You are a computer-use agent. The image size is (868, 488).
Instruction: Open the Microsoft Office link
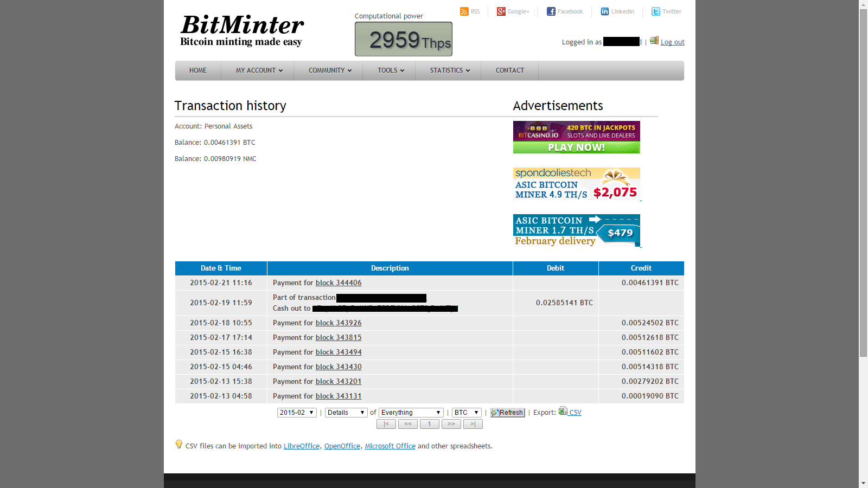coord(390,446)
